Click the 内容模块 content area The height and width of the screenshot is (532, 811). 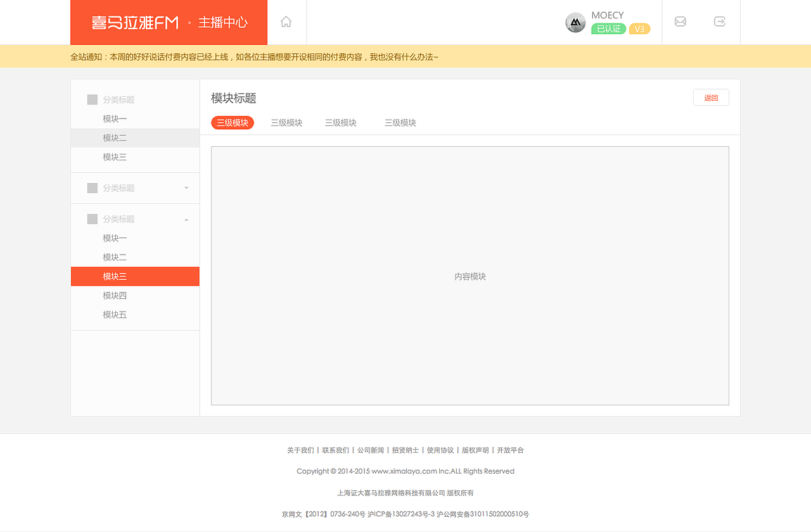click(469, 276)
